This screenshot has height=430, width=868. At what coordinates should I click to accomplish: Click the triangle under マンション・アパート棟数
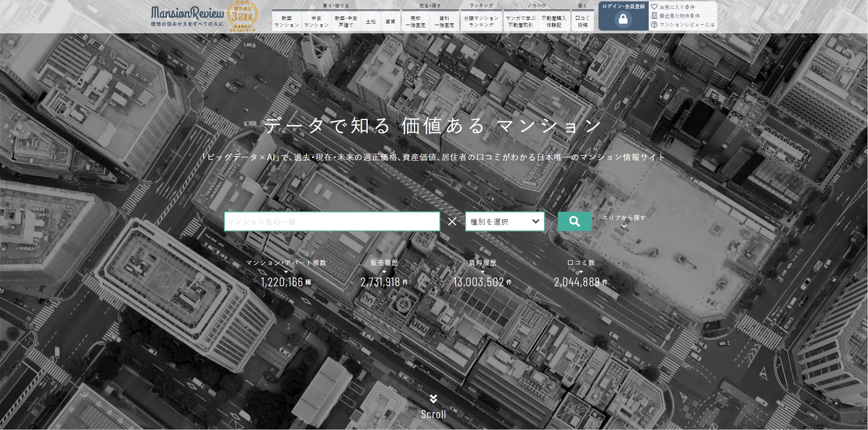(287, 271)
